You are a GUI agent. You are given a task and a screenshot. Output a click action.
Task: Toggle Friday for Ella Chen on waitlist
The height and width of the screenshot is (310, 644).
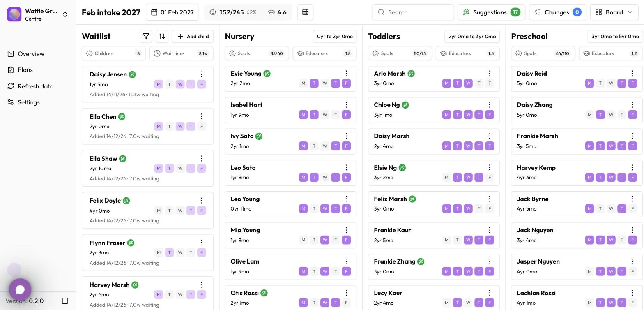202,126
